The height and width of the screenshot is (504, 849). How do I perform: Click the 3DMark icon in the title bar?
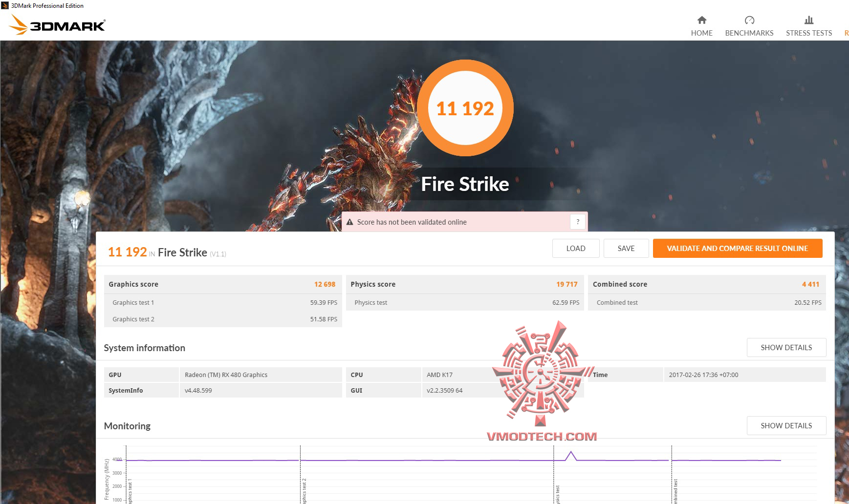click(x=5, y=5)
